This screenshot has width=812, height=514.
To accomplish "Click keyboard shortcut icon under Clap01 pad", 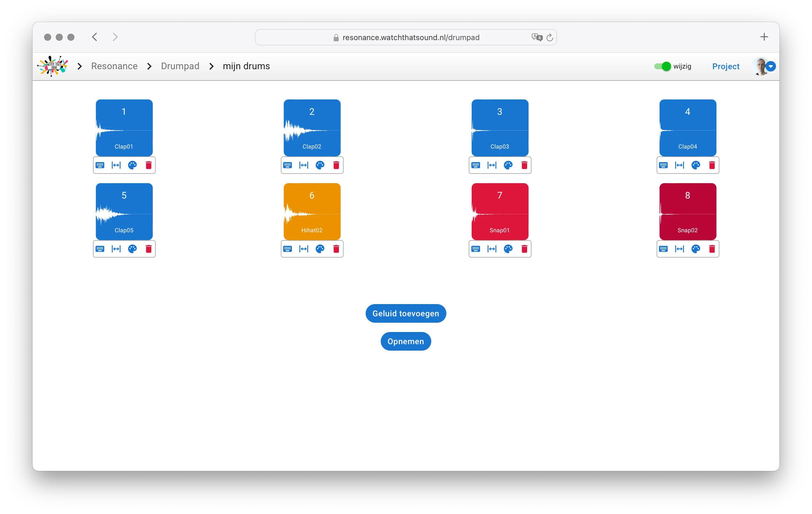I will point(100,165).
